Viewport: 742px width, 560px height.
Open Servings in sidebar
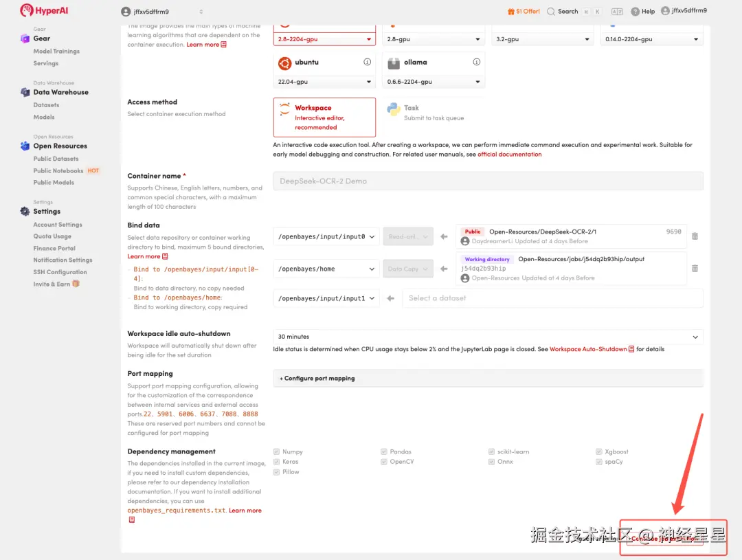(x=46, y=63)
